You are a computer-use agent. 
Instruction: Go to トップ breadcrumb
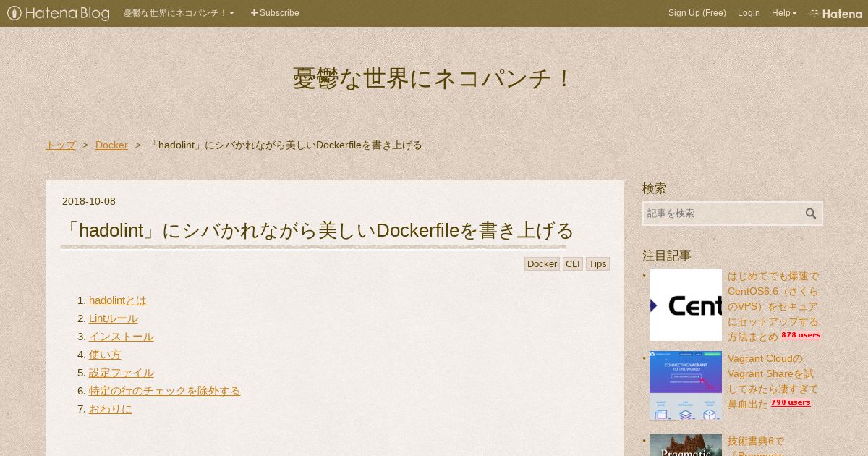click(61, 145)
